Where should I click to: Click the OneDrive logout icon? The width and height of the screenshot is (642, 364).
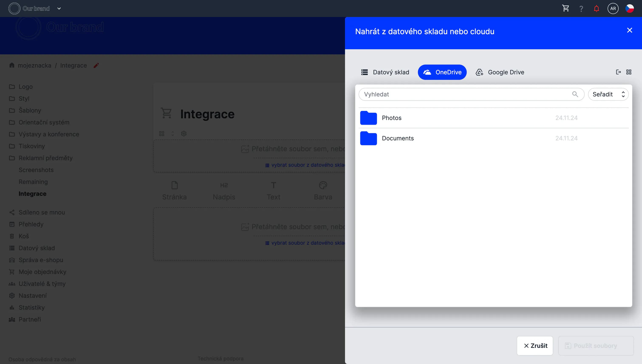[618, 72]
